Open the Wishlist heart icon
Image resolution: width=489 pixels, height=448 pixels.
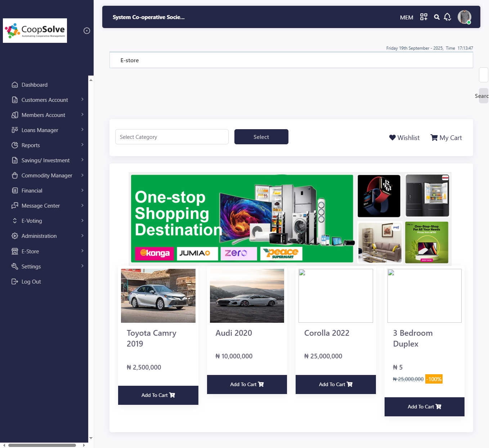(x=392, y=137)
